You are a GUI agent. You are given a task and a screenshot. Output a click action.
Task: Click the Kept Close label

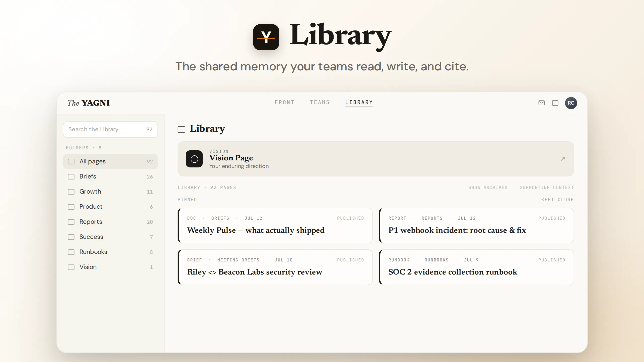(x=557, y=200)
